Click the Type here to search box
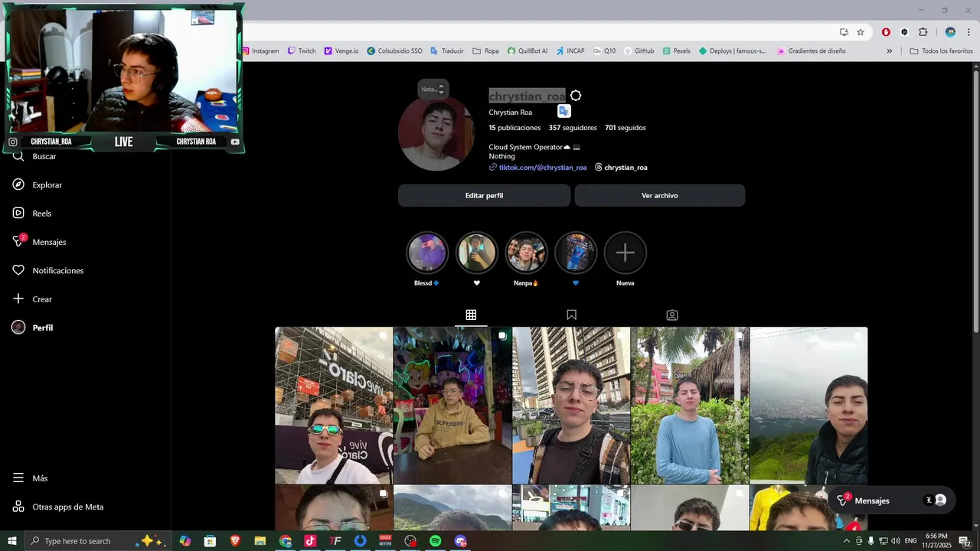The image size is (980, 551). point(97,541)
